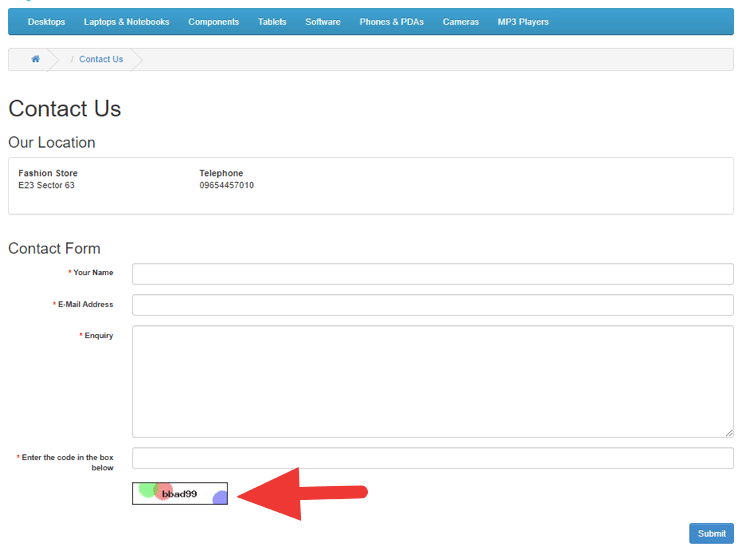The image size is (750, 558).
Task: Open Laptops & Notebooks menu
Action: point(126,22)
